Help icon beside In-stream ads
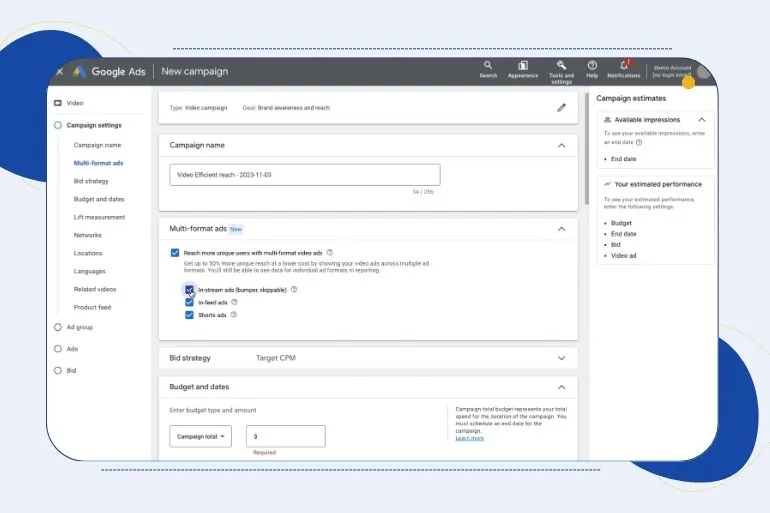The height and width of the screenshot is (513, 770). pyautogui.click(x=294, y=290)
